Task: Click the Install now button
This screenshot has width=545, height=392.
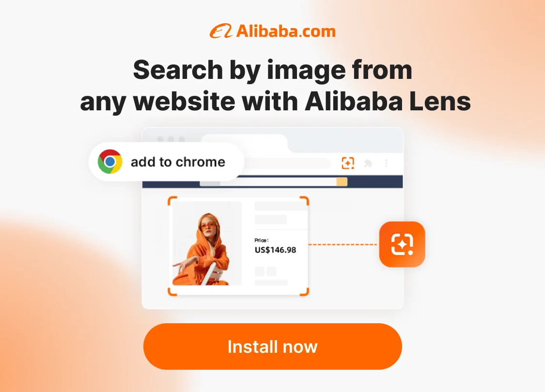Action: coord(272,346)
